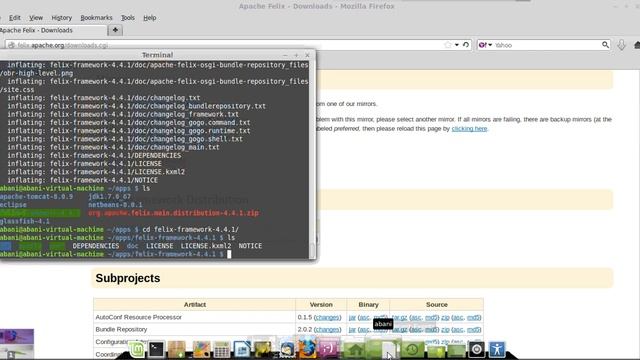Open the calculator icon in dock
Screen dimensions: 640x360
(222, 350)
